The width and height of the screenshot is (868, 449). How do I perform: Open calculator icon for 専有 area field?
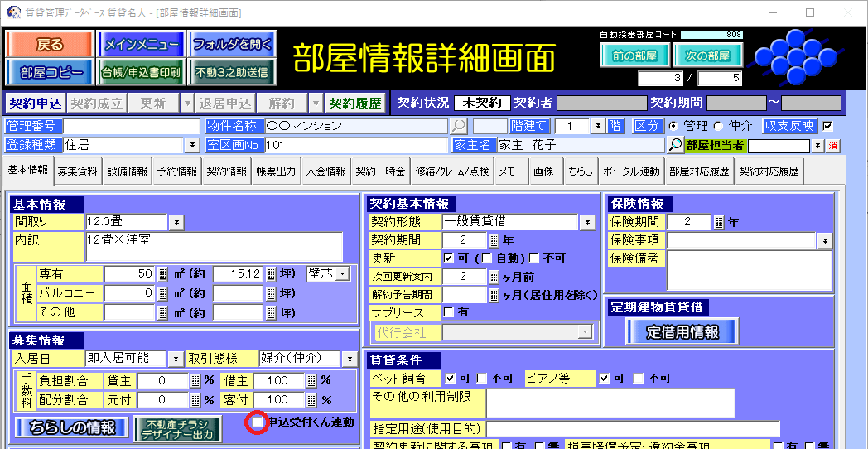162,274
